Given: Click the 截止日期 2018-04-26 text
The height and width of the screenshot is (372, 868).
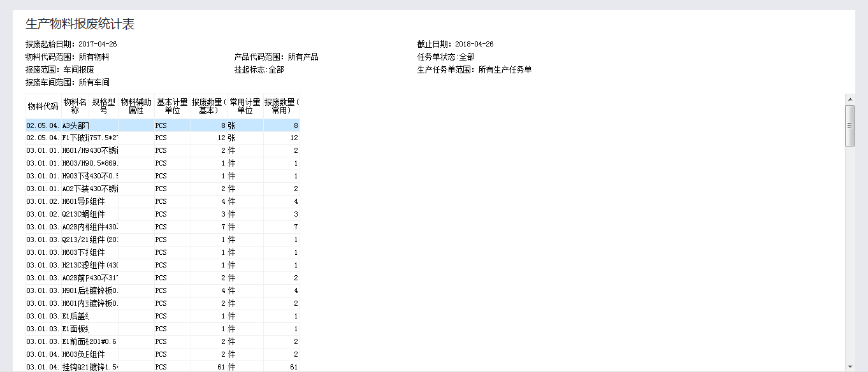Looking at the screenshot, I should (455, 44).
